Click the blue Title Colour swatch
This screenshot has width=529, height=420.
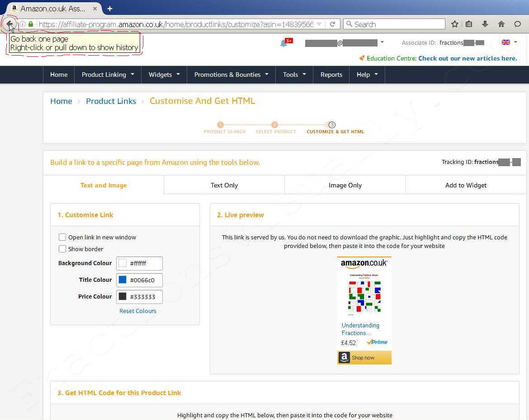(x=123, y=280)
